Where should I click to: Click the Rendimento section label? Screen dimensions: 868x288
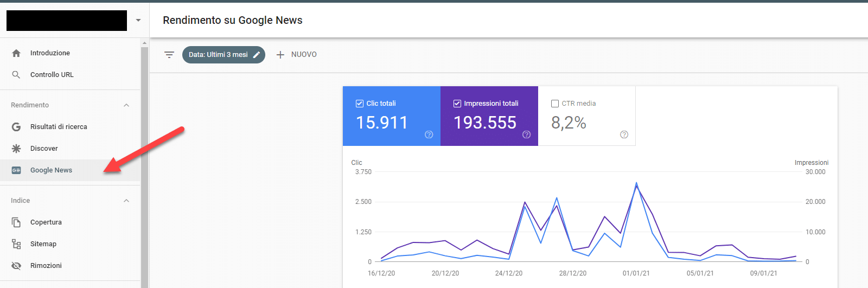click(30, 105)
